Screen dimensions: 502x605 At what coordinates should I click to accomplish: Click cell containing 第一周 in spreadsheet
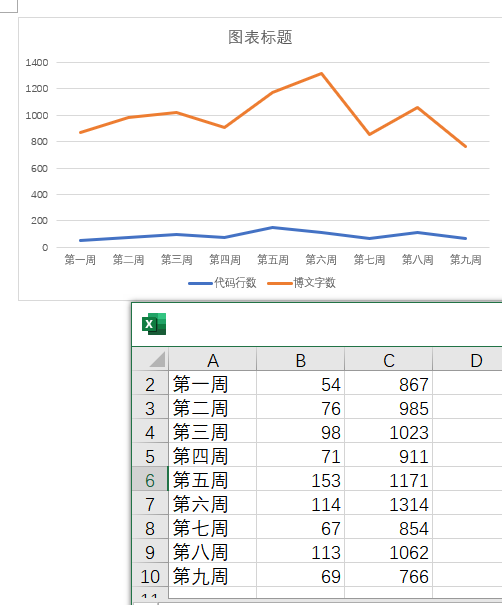[x=213, y=383]
